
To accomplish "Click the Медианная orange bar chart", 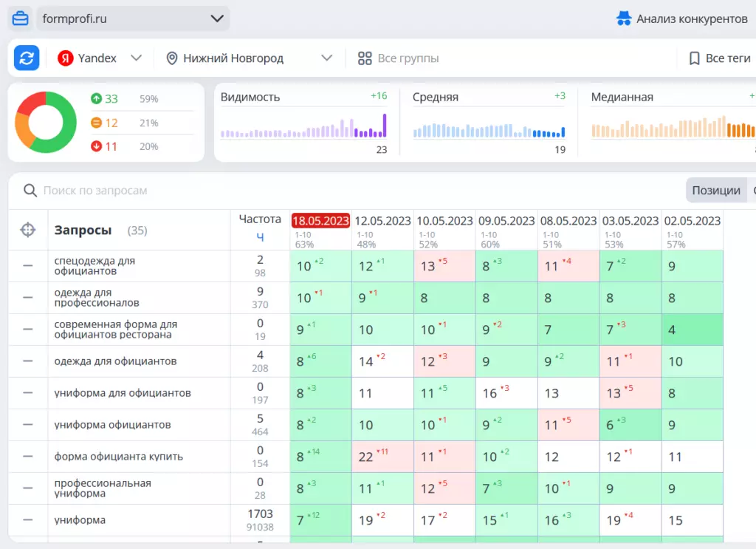I will coord(673,127).
